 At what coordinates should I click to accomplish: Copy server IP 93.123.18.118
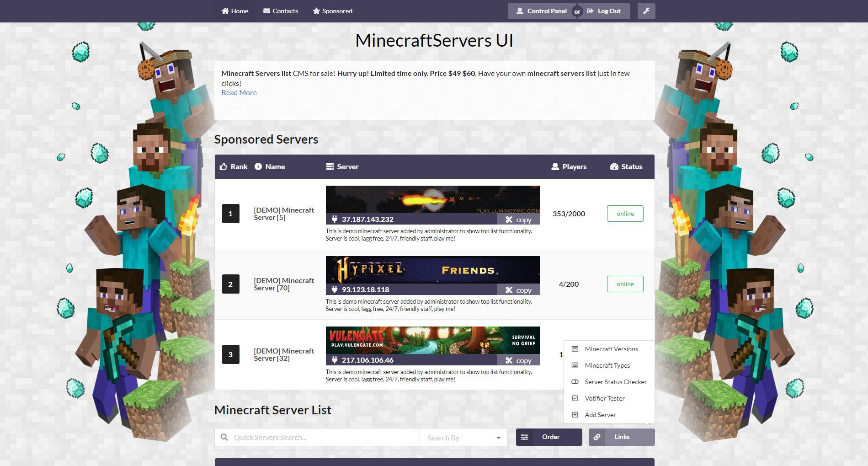[518, 290]
